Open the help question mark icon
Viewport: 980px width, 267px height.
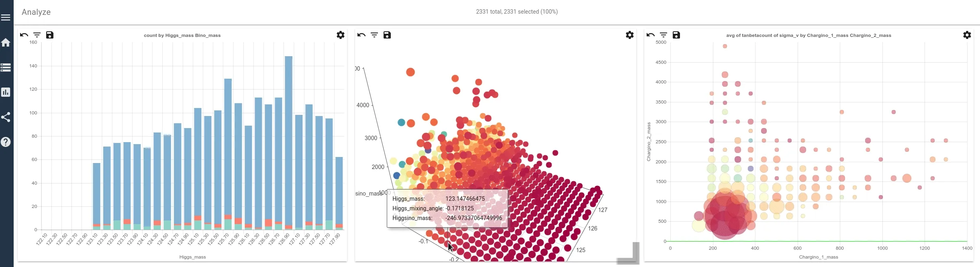(6, 142)
